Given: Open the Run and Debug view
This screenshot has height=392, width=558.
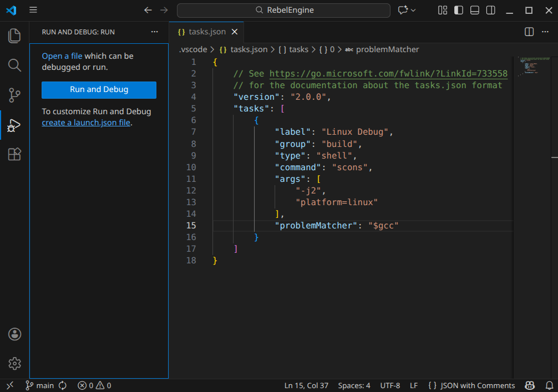Looking at the screenshot, I should pos(14,125).
